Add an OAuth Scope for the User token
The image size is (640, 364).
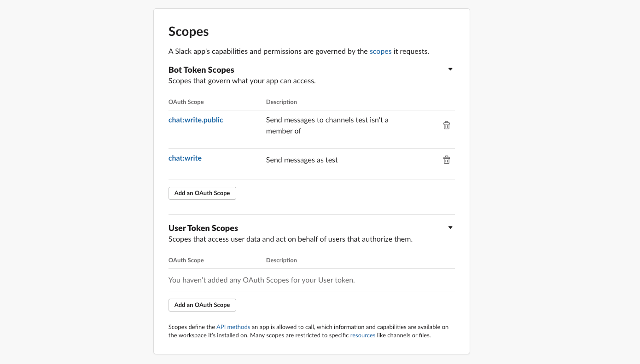[202, 305]
